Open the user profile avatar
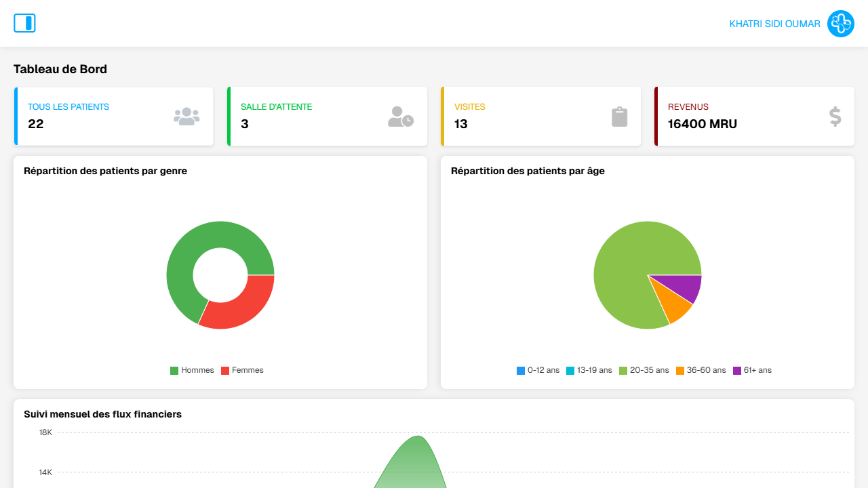The image size is (868, 488). point(840,24)
